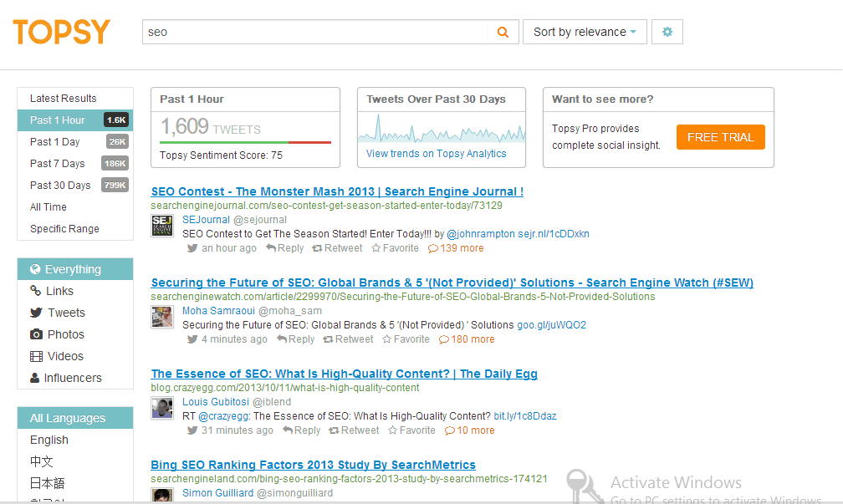843x504 pixels.
Task: Reply to Moha Samraoui tweet
Action: click(296, 339)
